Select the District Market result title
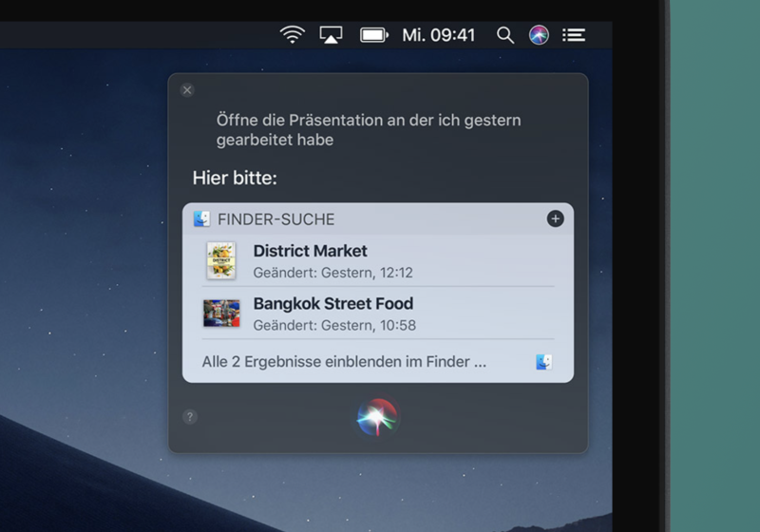760x532 pixels. (x=310, y=252)
